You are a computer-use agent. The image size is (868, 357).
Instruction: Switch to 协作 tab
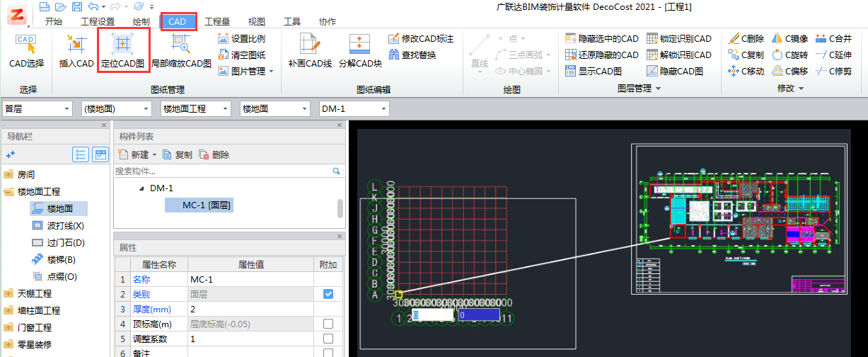coord(328,22)
